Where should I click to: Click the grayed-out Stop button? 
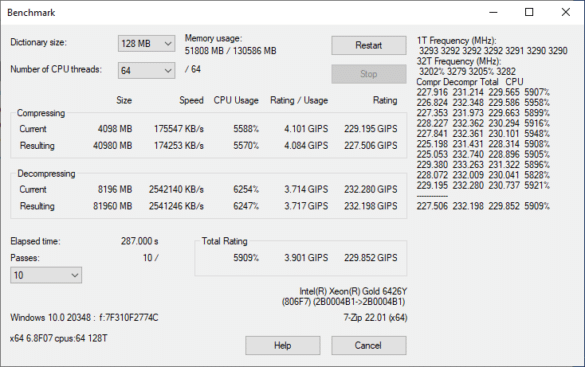point(369,74)
